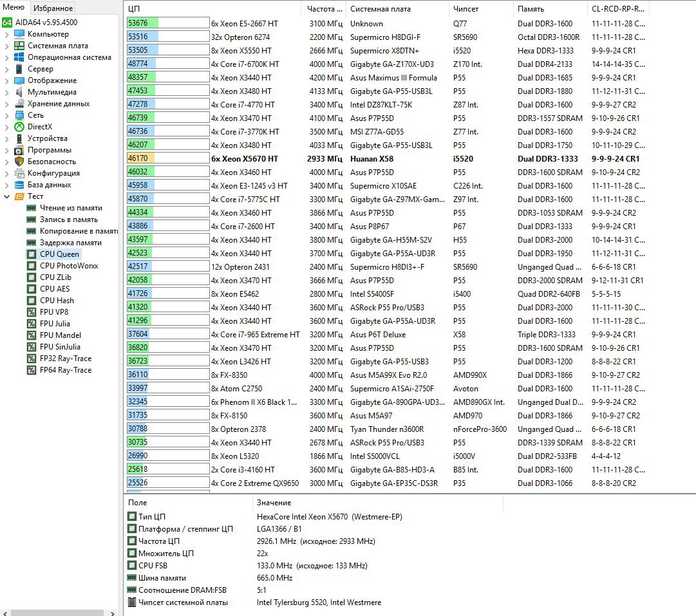The height and width of the screenshot is (616, 696).
Task: Collapse the Тест tree node
Action: [6, 196]
